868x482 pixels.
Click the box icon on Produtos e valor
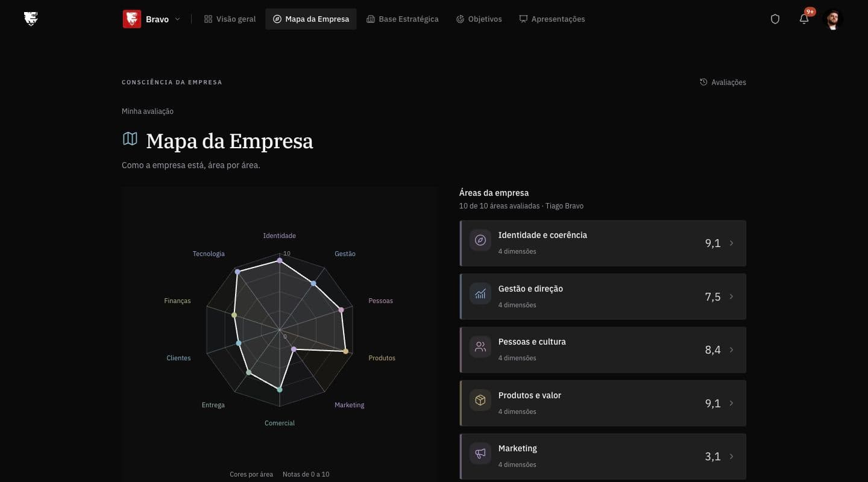click(480, 401)
